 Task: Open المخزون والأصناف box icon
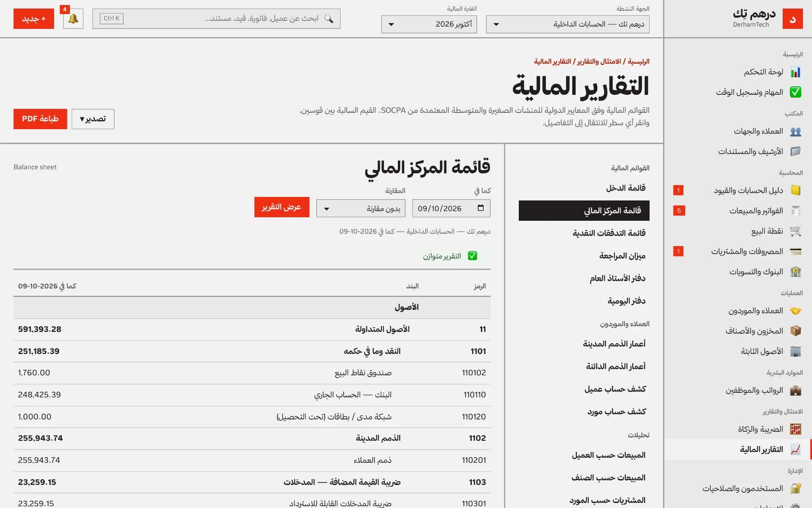pos(796,331)
